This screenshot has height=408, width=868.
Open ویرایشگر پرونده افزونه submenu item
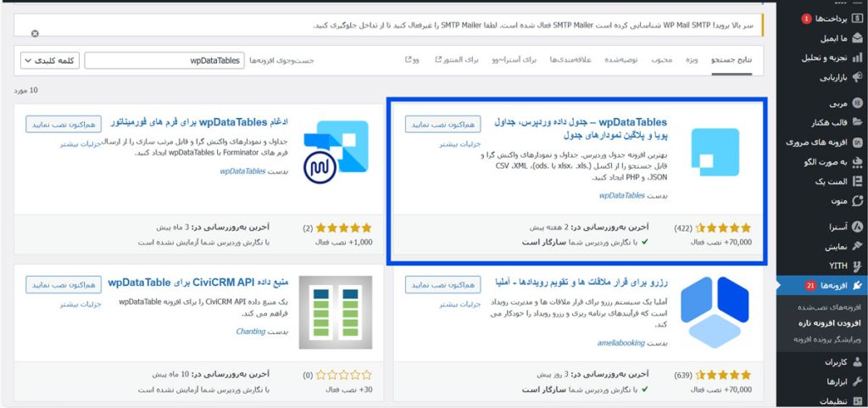(x=829, y=338)
